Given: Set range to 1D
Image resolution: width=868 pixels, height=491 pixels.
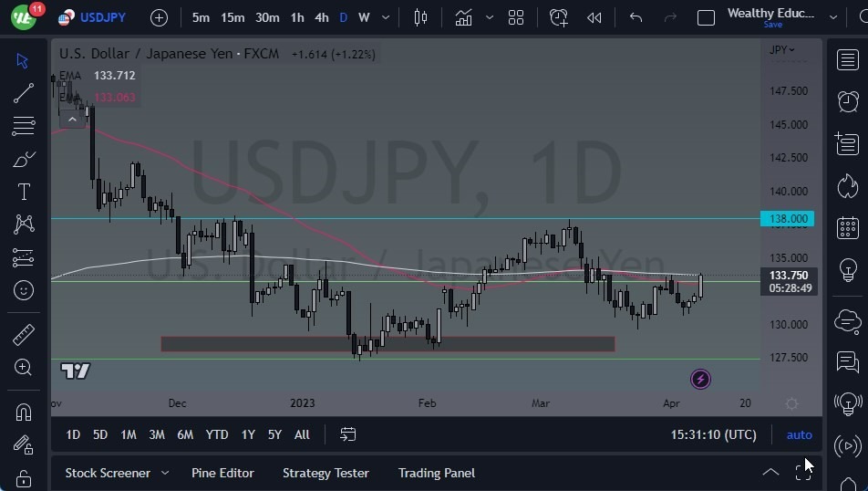Looking at the screenshot, I should point(73,434).
